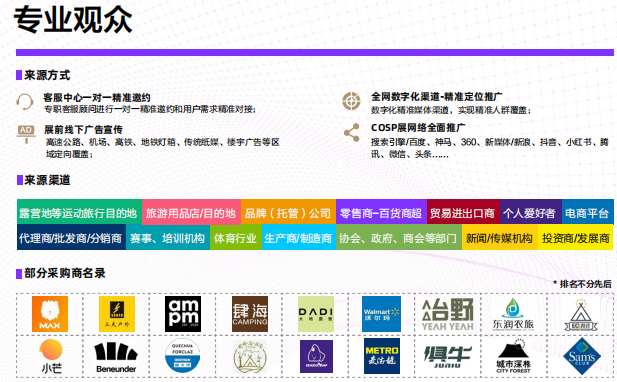Select the 旅游用品店/目的地 pink block
This screenshot has width=617, height=382.
192,213
